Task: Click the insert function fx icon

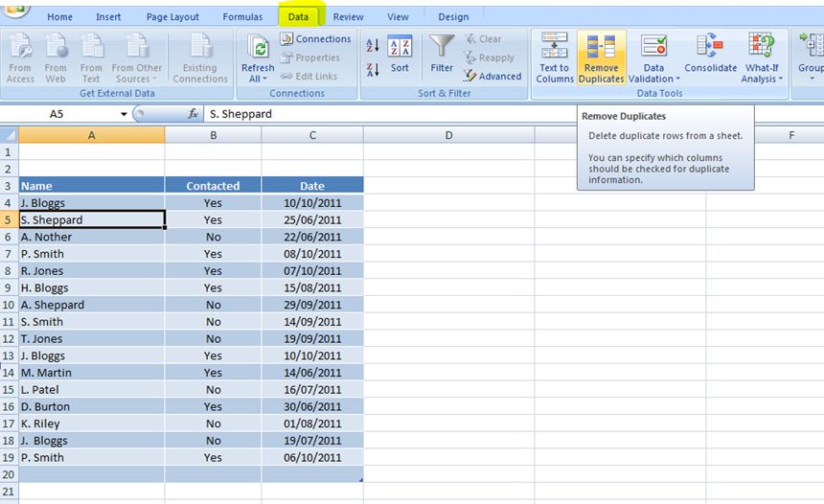Action: pyautogui.click(x=193, y=113)
